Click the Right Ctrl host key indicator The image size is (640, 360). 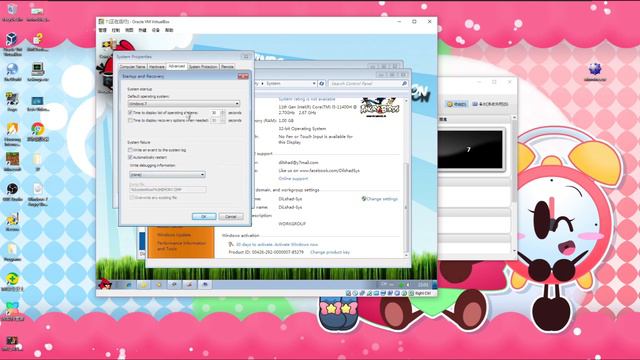pyautogui.click(x=422, y=293)
